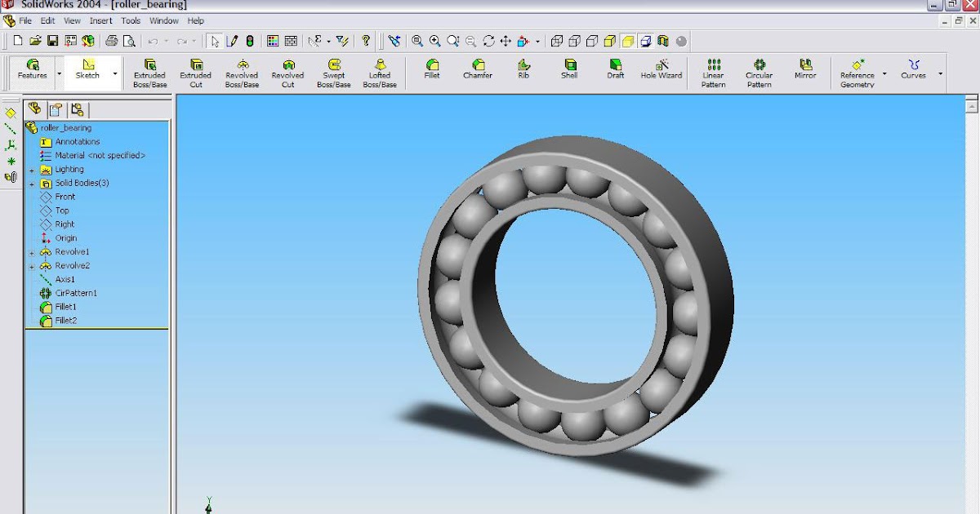
Task: Open the View menu
Action: coord(72,20)
